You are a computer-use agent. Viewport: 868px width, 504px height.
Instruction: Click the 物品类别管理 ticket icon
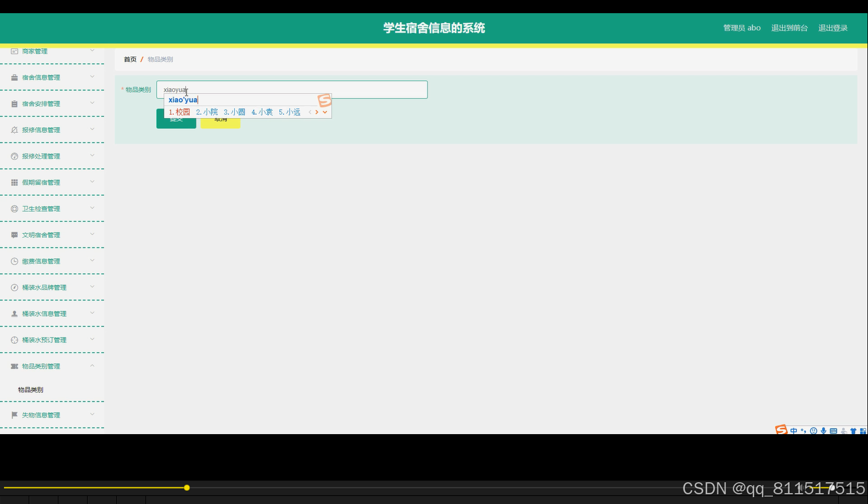click(x=14, y=367)
